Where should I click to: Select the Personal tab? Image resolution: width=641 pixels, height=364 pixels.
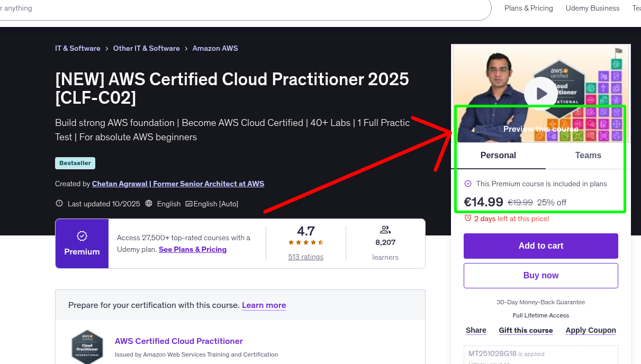pyautogui.click(x=498, y=155)
